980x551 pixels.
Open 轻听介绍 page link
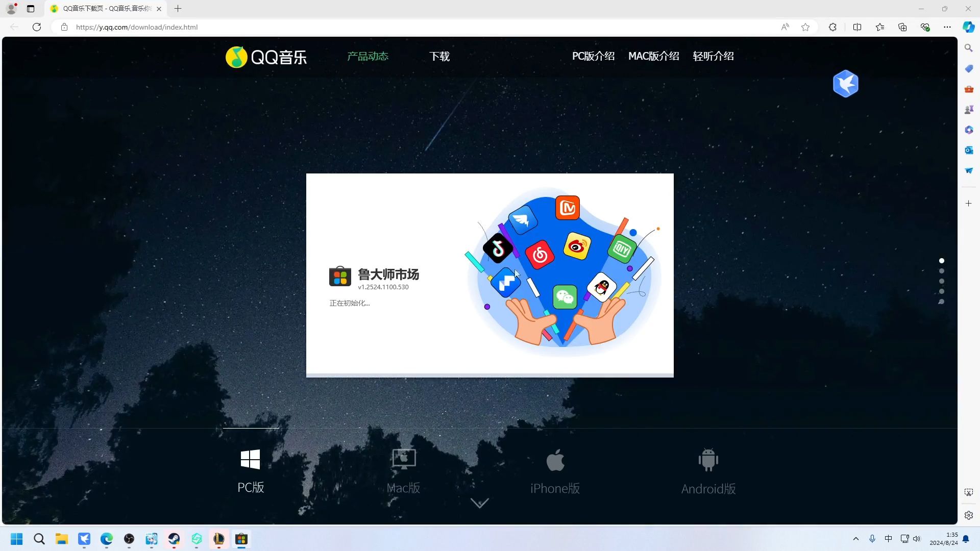tap(713, 56)
